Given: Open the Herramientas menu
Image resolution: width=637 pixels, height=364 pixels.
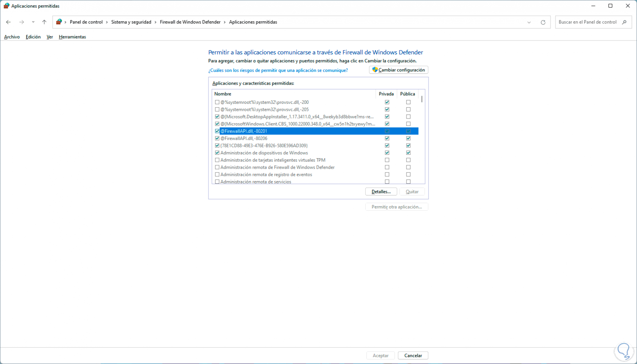Looking at the screenshot, I should [72, 37].
